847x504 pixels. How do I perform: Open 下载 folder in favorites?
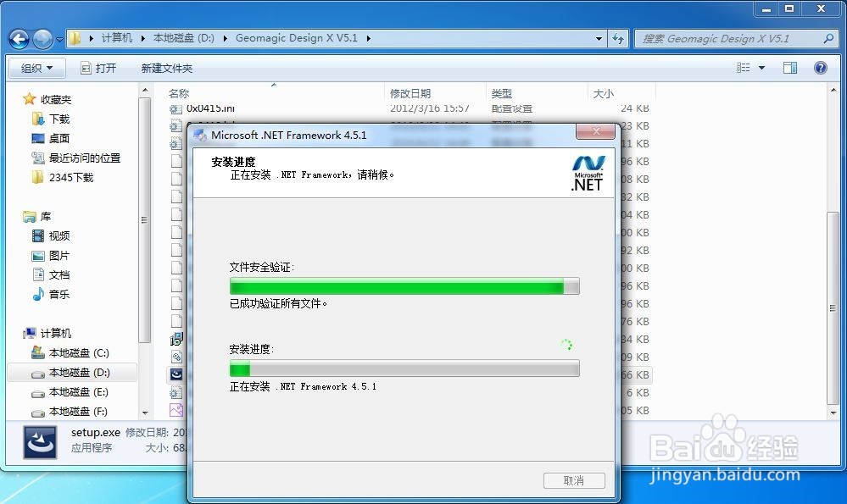coord(59,119)
